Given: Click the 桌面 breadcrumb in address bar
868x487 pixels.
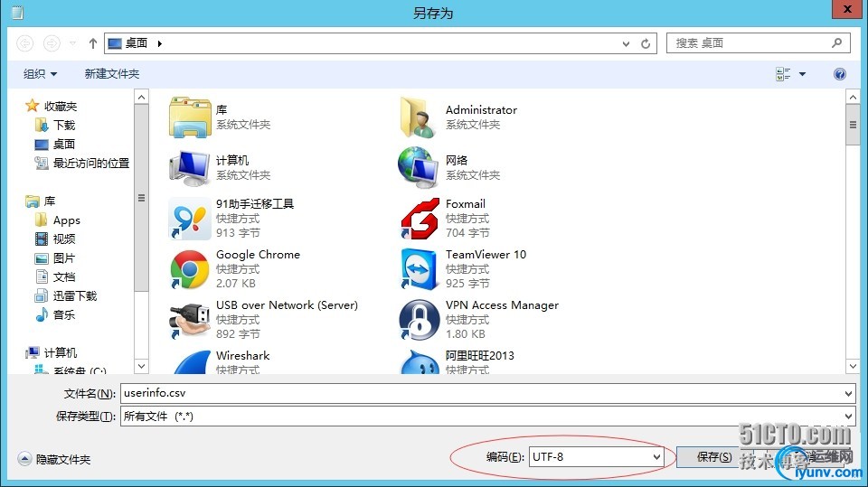Looking at the screenshot, I should point(137,43).
